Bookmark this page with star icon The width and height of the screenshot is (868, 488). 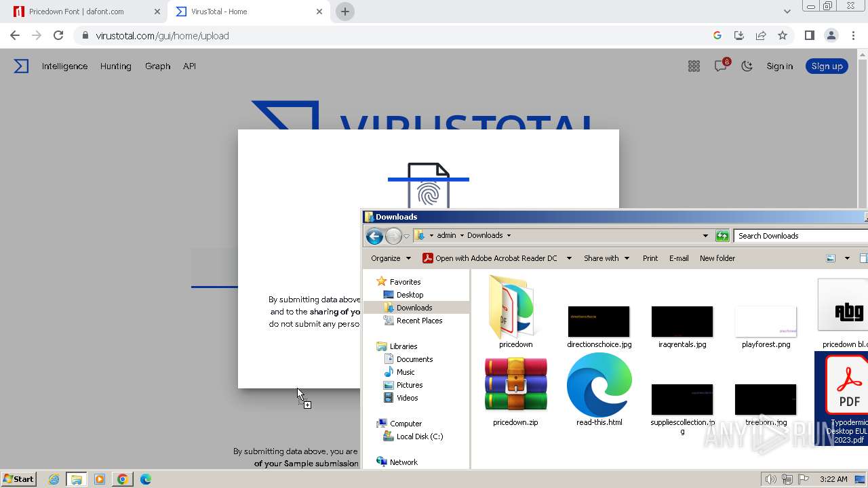[x=783, y=35]
